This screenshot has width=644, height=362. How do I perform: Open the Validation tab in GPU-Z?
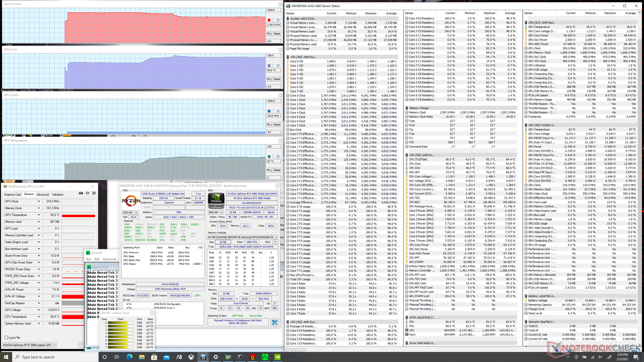(x=58, y=194)
